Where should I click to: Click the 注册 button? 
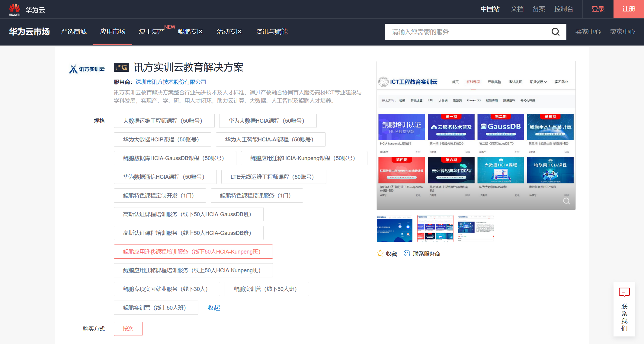click(x=629, y=9)
